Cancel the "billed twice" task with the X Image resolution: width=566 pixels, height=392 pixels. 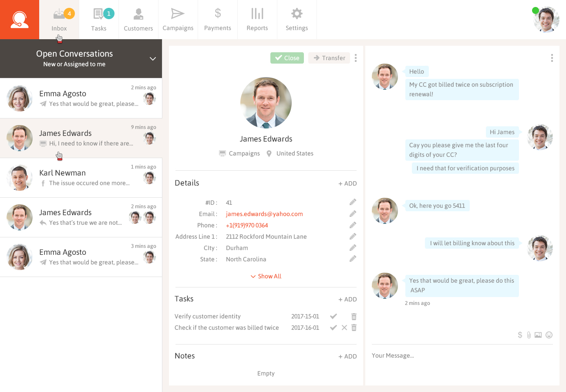click(x=344, y=328)
